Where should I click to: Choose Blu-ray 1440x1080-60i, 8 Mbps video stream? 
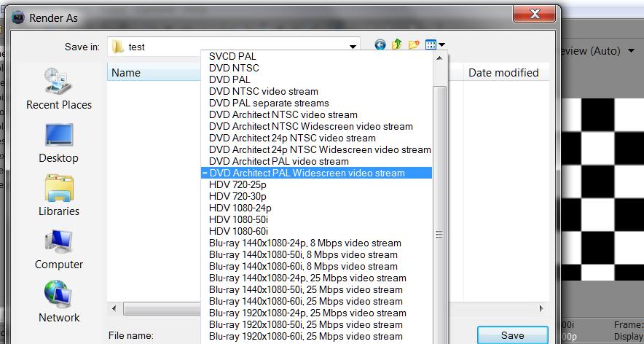coord(316,266)
